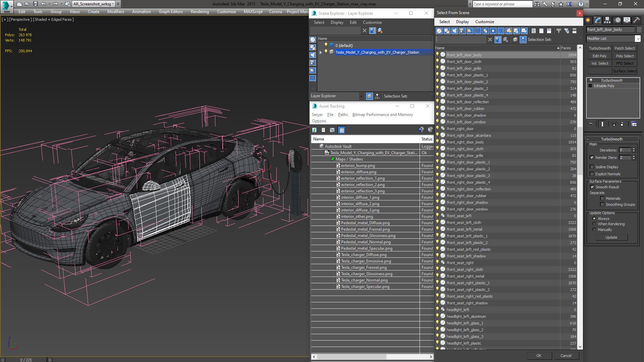Click the Refresh icon in Asset Tracking

314,130
